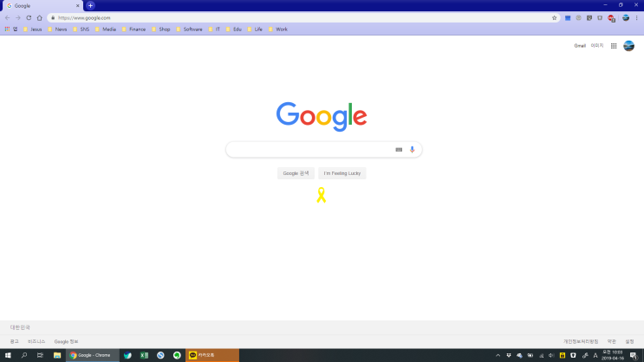Image resolution: width=644 pixels, height=362 pixels.
Task: Click the yellow ribbon doodle
Action: point(322,195)
